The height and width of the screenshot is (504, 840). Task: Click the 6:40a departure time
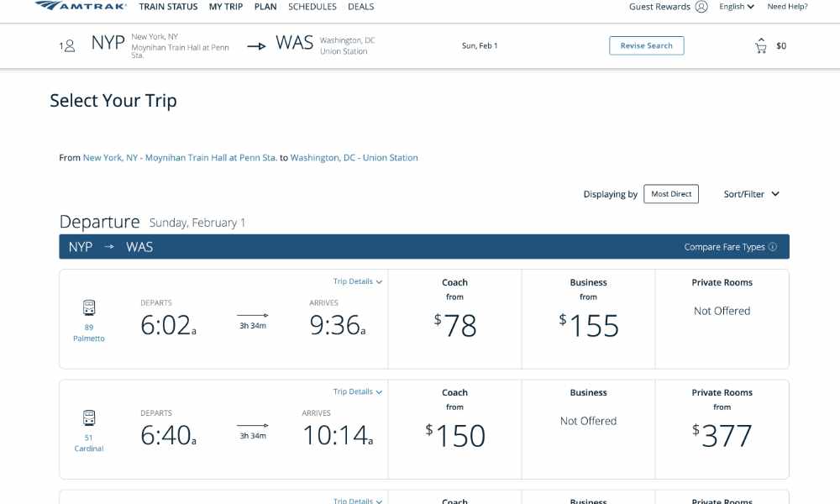click(x=168, y=435)
